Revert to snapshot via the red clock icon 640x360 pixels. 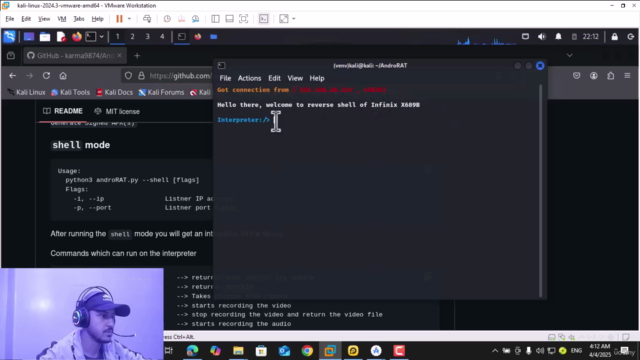click(181, 19)
